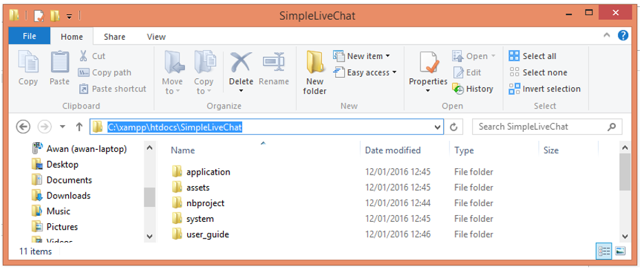Click Select all in the ribbon
This screenshot has height=270, width=644.
coord(533,56)
